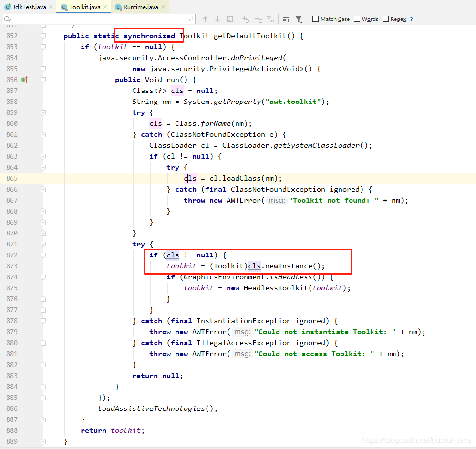
Task: Click into the find bar search field
Action: tap(99, 19)
